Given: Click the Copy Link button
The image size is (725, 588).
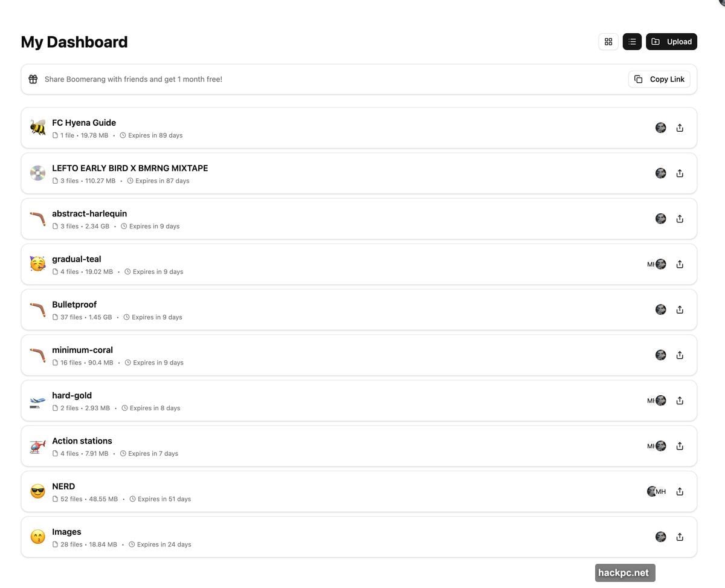Looking at the screenshot, I should tap(659, 79).
